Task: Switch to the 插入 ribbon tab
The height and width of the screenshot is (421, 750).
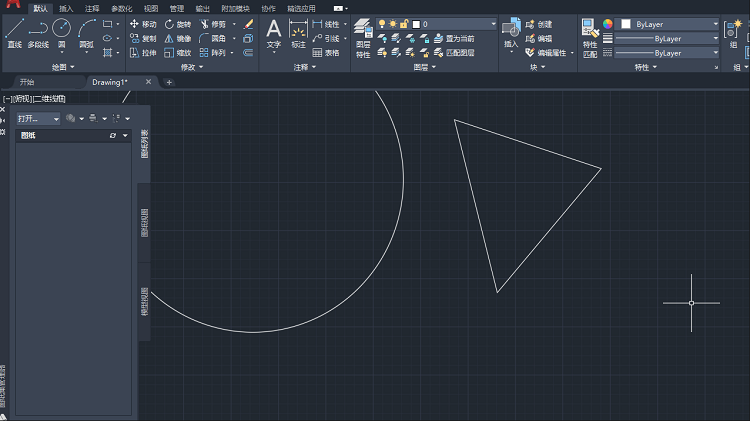Action: (x=66, y=8)
